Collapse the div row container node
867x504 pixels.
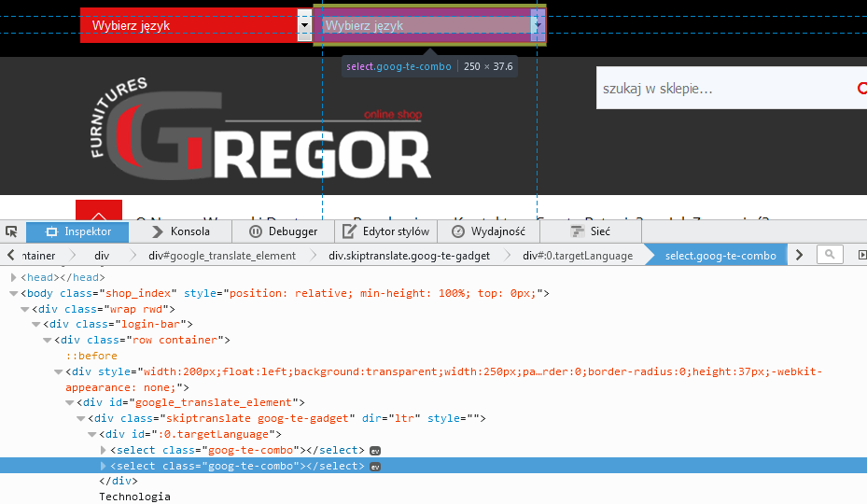48,340
